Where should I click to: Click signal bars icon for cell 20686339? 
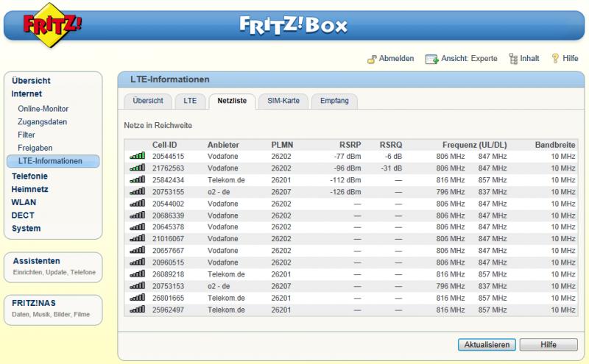(138, 215)
